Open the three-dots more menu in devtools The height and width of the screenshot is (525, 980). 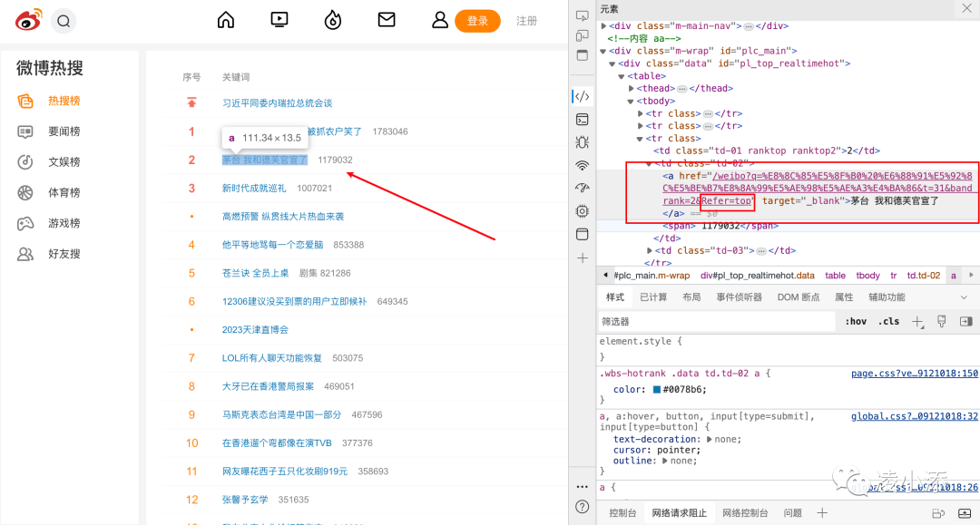582,486
